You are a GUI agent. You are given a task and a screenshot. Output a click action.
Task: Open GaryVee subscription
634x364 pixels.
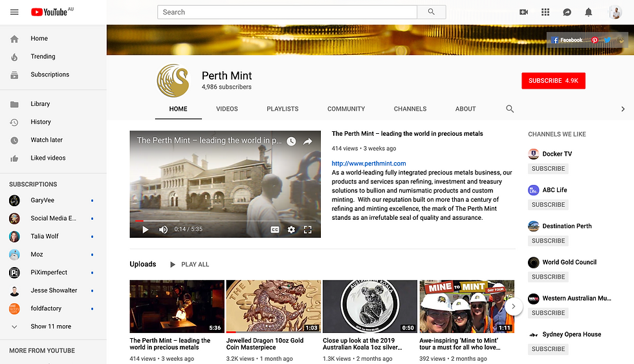coord(53,200)
